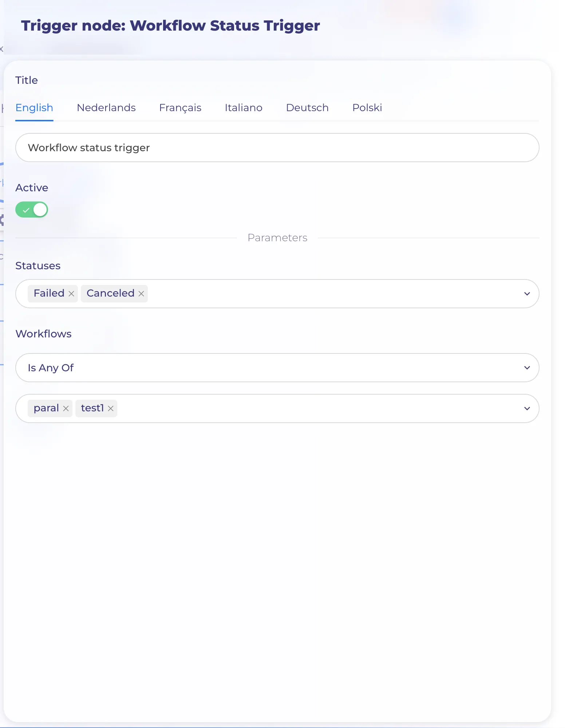Click the Canceled tag label
Image resolution: width=565 pixels, height=728 pixels.
tap(110, 293)
